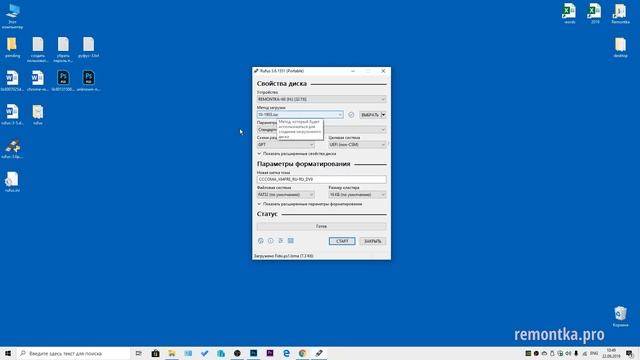The width and height of the screenshot is (640, 360).
Task: Click the ВЫБРАТЬ select button
Action: (370, 115)
